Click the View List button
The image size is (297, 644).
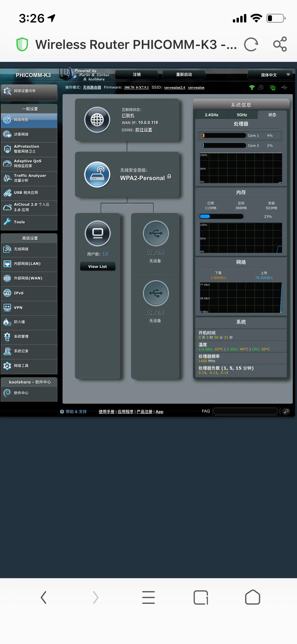coord(97,266)
